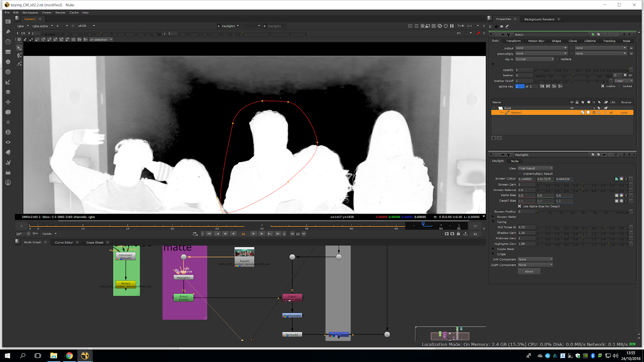Image resolution: width=644 pixels, height=362 pixels.
Task: Select the Bezier draw tool in viewer
Action: (x=19, y=55)
